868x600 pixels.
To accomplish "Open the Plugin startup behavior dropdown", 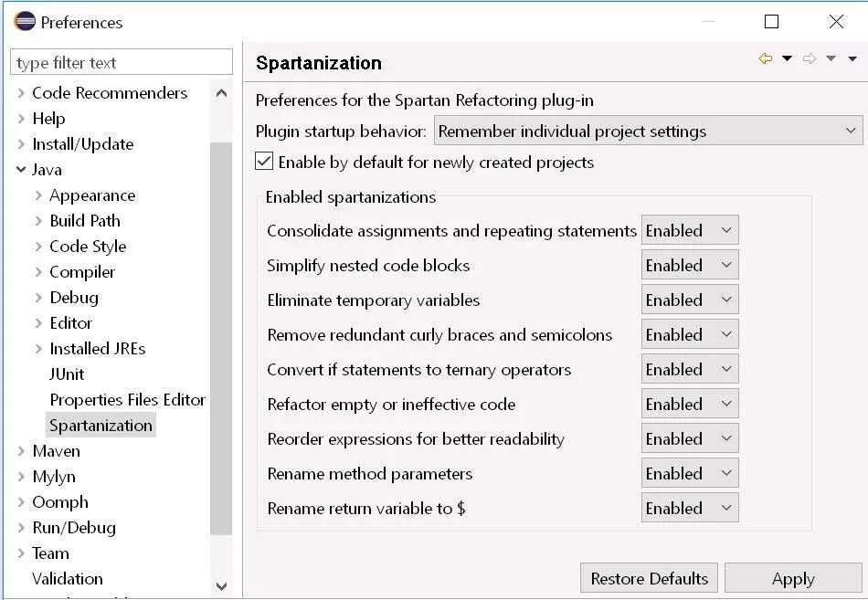I will click(x=648, y=131).
